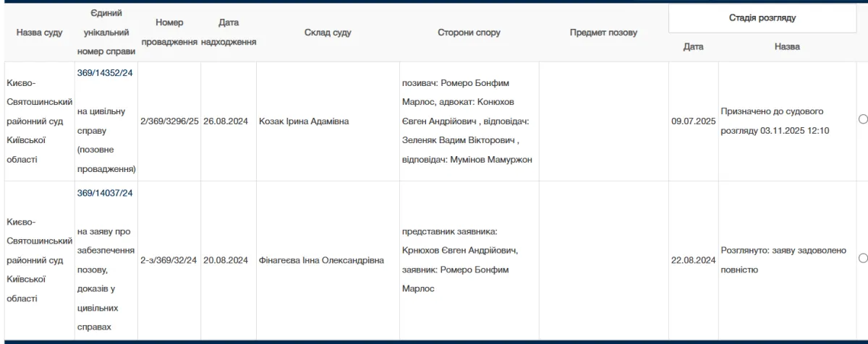The image size is (868, 344).
Task: Click the "Стадія розгляду" header cell
Action: click(762, 18)
